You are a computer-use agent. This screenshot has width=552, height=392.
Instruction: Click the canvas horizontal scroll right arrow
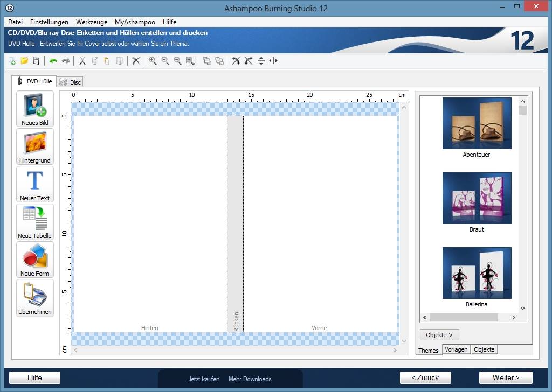pyautogui.click(x=395, y=350)
